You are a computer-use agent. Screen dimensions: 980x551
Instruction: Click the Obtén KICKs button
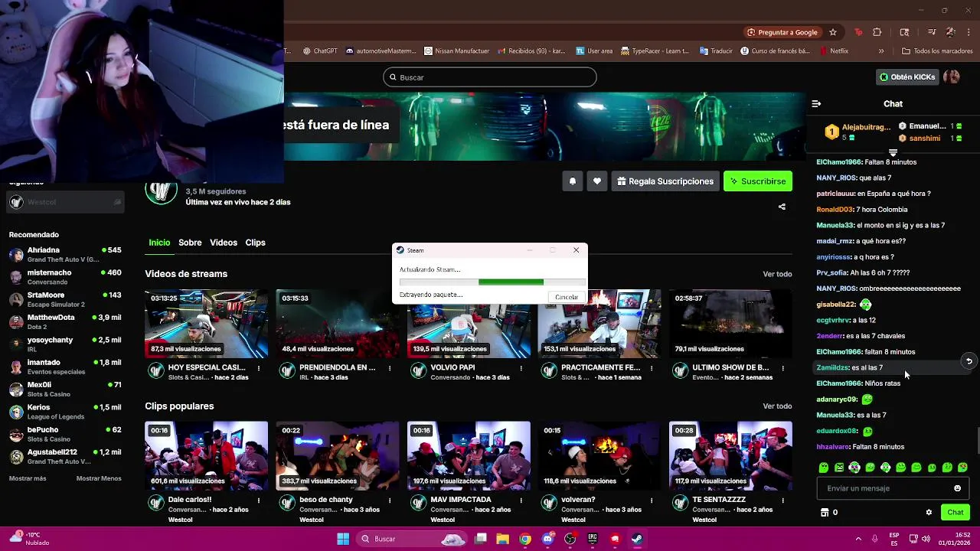907,77
